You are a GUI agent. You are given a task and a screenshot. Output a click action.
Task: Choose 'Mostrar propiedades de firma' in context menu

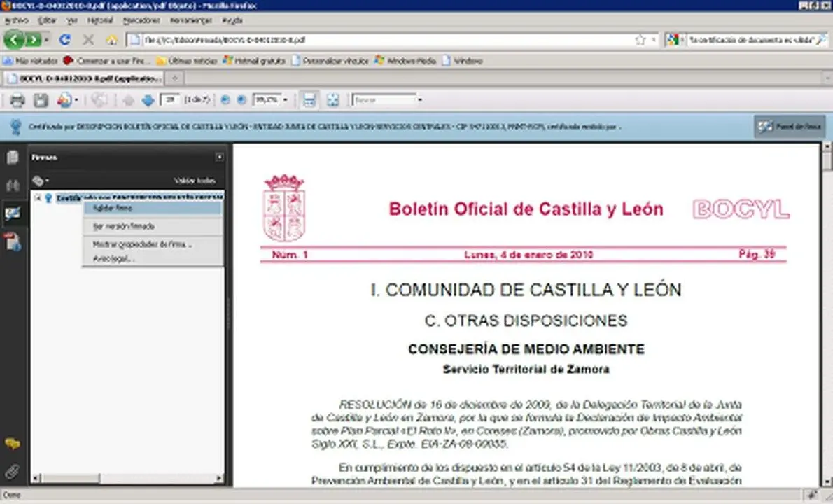[x=142, y=244]
